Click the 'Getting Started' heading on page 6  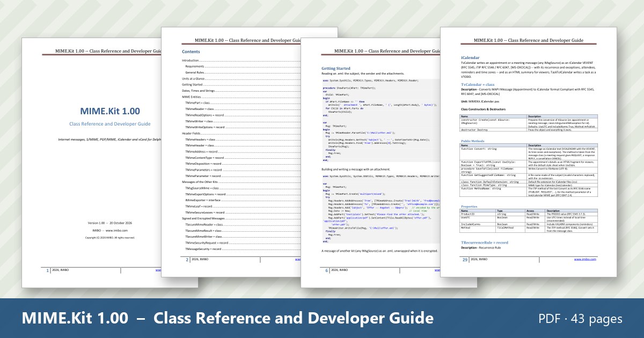336,68
